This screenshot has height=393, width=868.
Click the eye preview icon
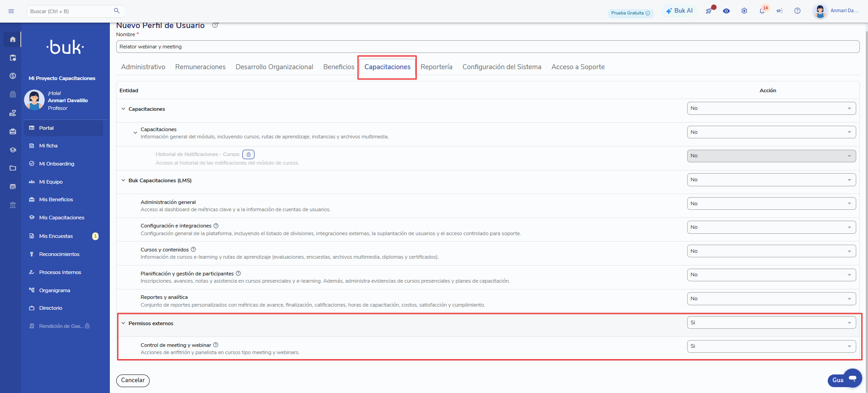(726, 11)
